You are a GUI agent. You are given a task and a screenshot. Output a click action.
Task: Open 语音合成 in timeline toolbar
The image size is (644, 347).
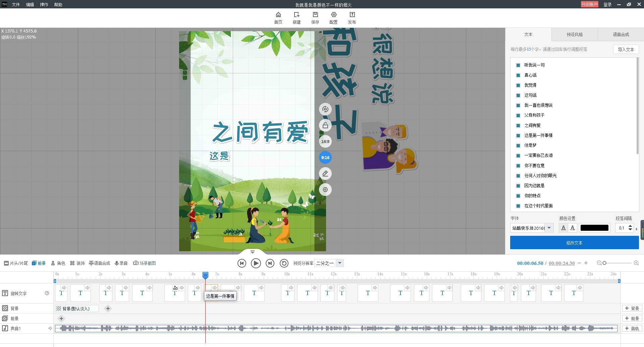pyautogui.click(x=100, y=263)
